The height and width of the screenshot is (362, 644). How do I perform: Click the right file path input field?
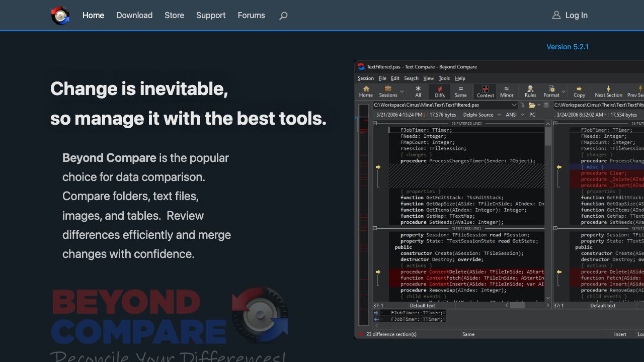[x=598, y=105]
